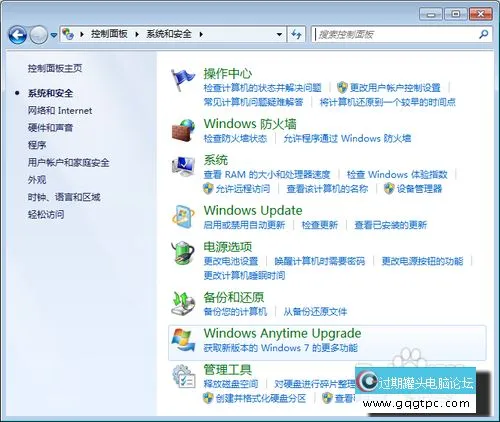Click the Control Panel icon in address bar
The height and width of the screenshot is (422, 500).
pos(68,34)
